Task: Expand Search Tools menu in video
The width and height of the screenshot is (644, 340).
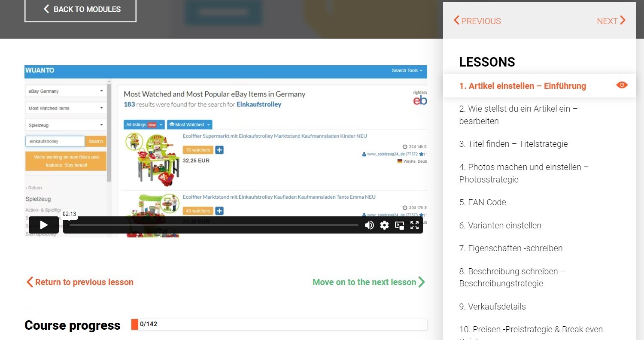Action: (407, 70)
